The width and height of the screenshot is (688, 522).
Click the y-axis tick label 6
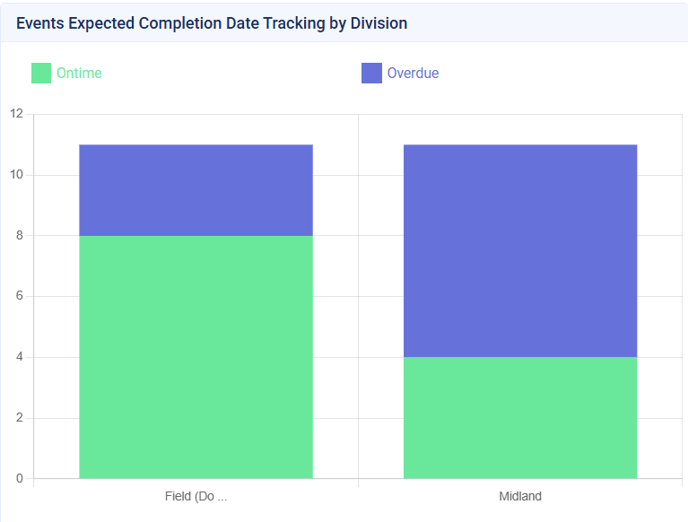coord(19,296)
